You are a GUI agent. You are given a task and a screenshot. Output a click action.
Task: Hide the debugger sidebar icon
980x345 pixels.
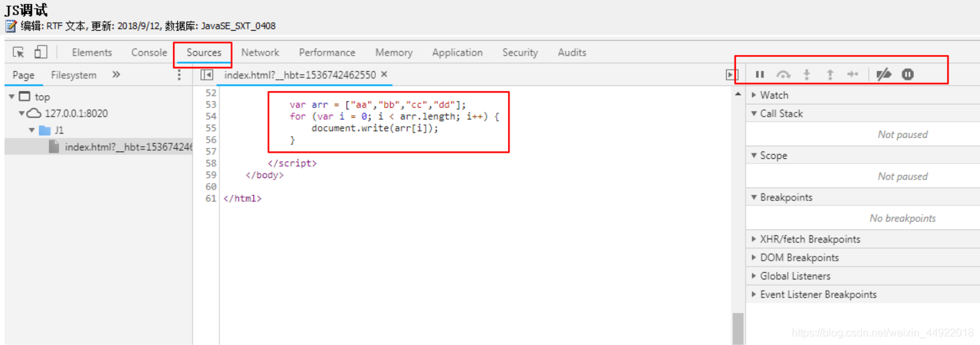pyautogui.click(x=732, y=75)
